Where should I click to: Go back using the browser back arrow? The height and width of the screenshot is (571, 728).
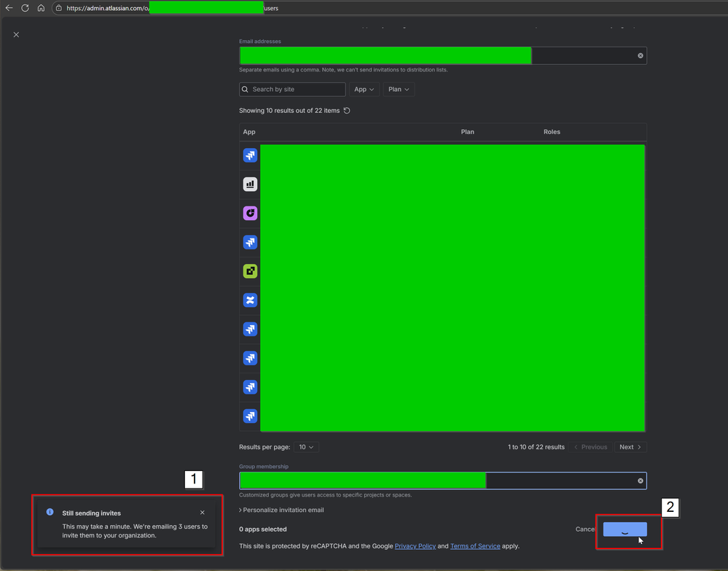[9, 8]
